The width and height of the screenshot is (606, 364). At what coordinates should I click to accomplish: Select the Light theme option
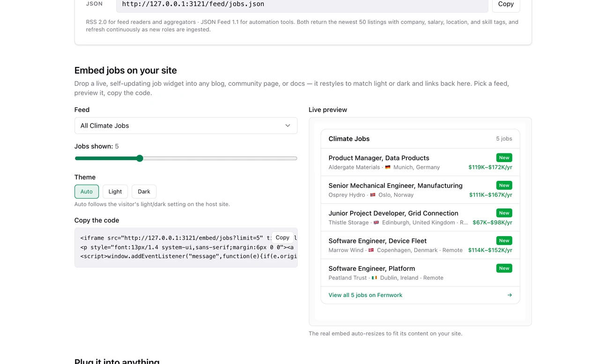115,192
